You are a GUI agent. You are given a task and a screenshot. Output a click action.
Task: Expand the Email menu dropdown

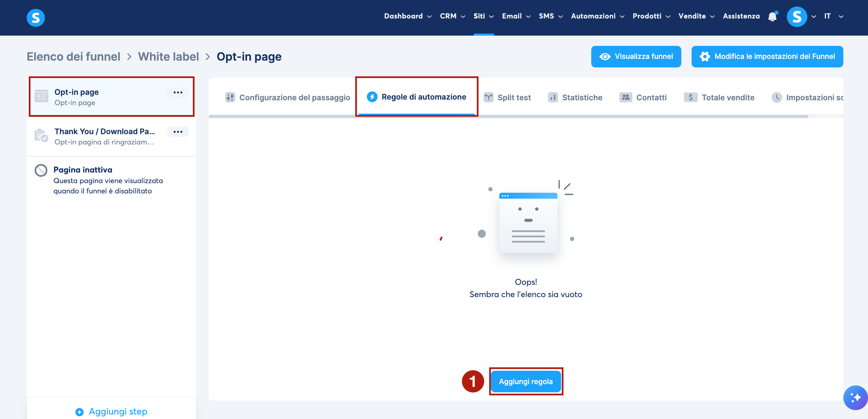pyautogui.click(x=516, y=16)
